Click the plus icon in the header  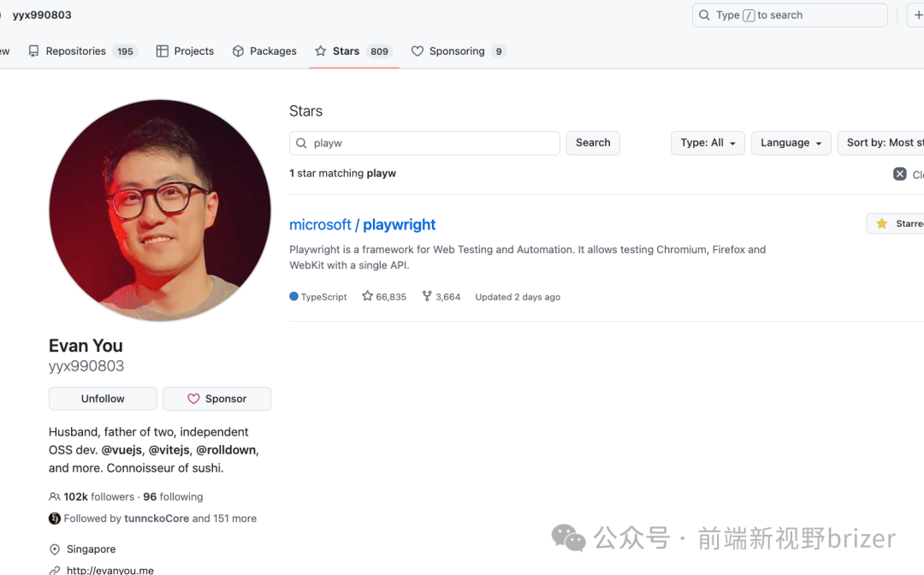click(x=918, y=15)
